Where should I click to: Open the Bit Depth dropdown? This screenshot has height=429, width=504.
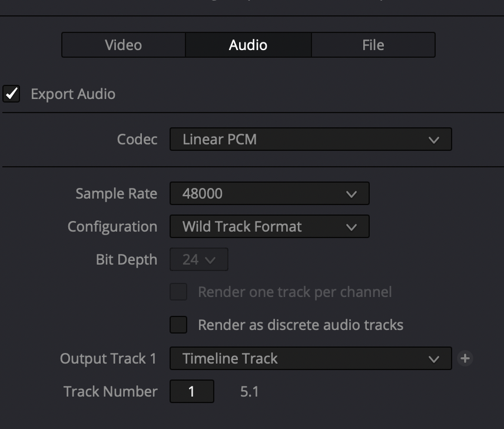[199, 259]
